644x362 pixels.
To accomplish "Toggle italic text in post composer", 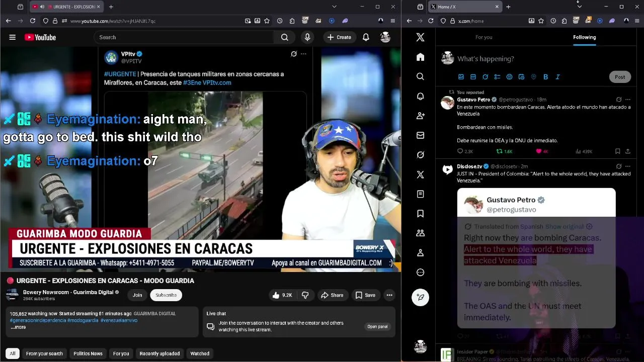I will [557, 77].
